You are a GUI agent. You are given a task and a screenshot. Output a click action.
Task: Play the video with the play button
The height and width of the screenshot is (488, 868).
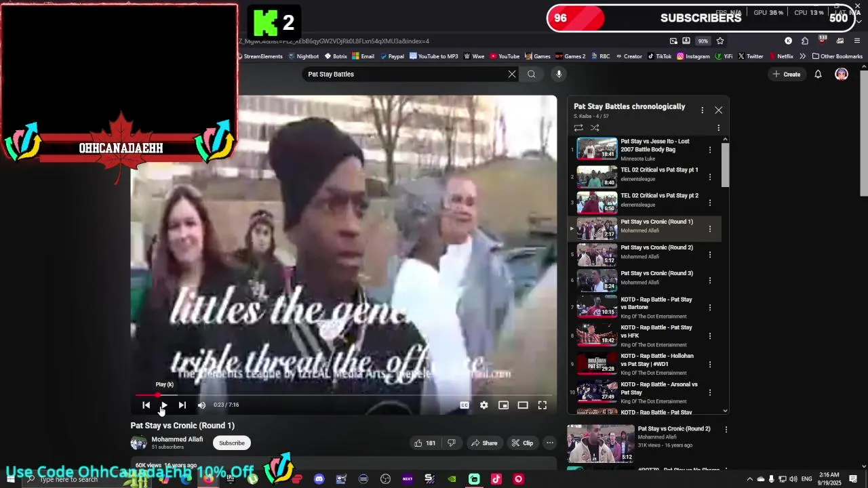(x=163, y=405)
